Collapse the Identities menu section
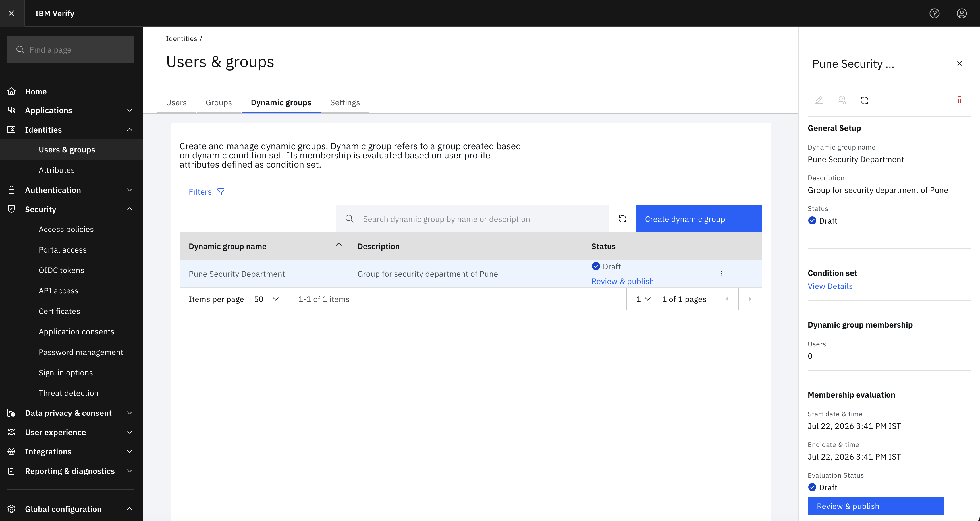Screen dimensions: 980x521 129,129
